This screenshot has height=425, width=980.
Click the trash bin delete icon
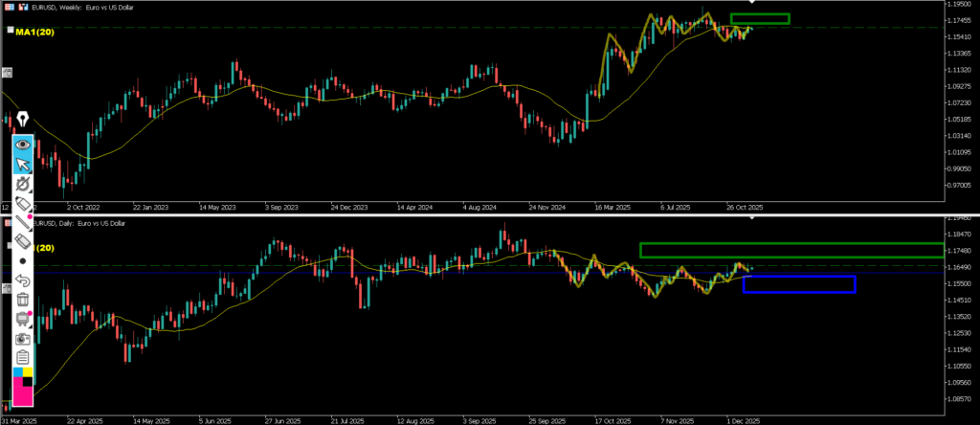point(22,300)
